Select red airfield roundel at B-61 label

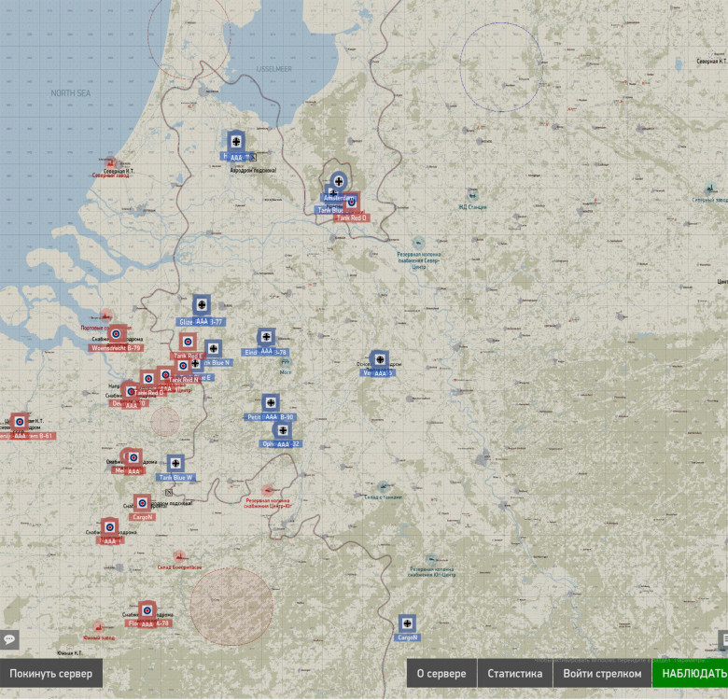20,422
